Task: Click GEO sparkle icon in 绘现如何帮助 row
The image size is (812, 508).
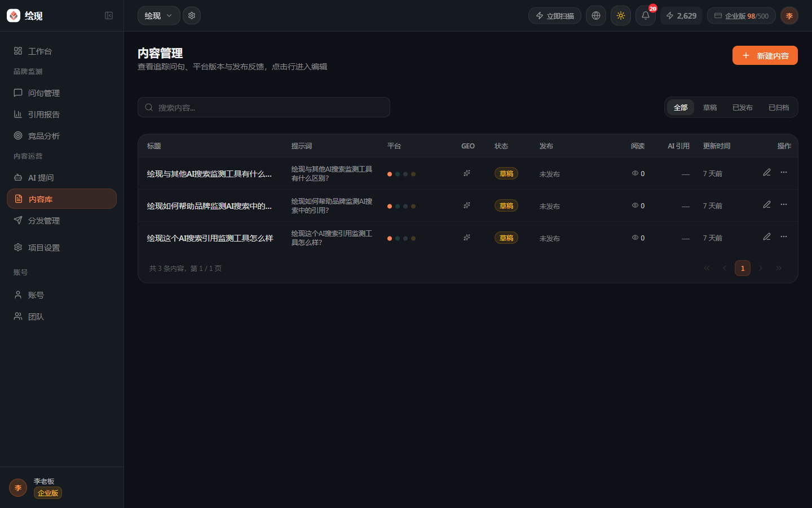Action: point(467,205)
